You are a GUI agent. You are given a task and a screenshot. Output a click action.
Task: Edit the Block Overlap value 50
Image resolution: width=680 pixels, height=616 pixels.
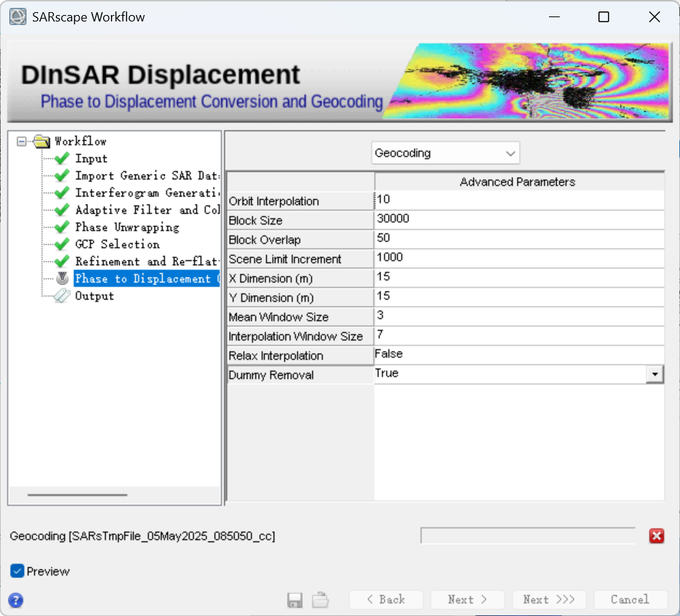(x=519, y=239)
